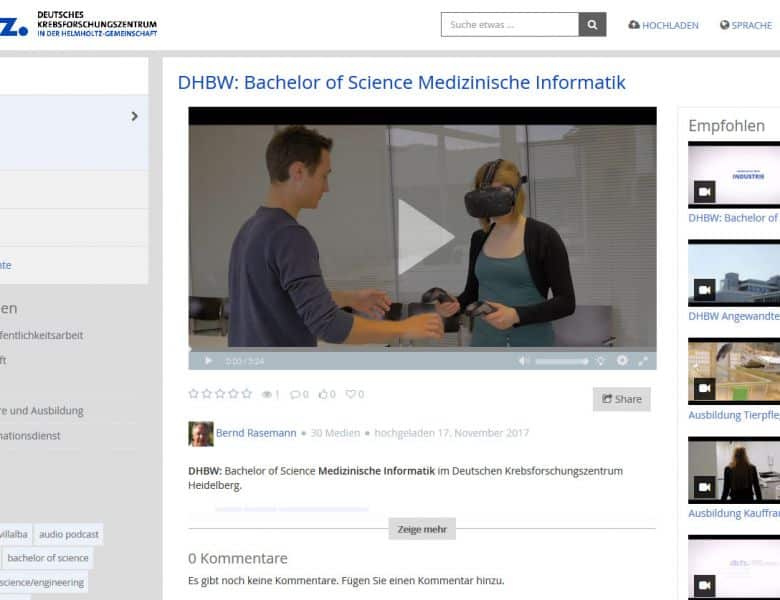Rate the video two stars
Viewport: 780px width, 600px height.
click(207, 394)
